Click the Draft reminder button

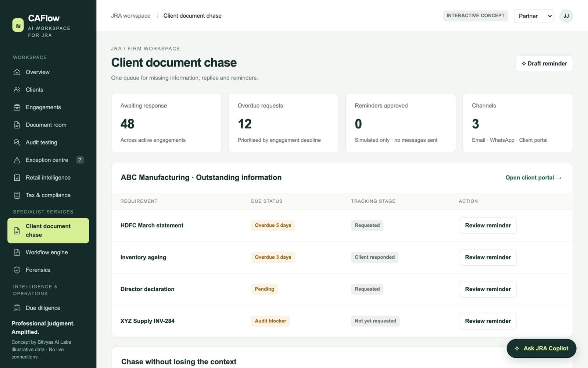(x=544, y=64)
